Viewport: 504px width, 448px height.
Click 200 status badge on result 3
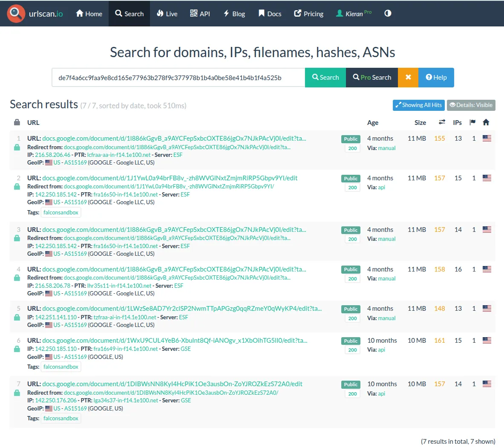coord(352,239)
